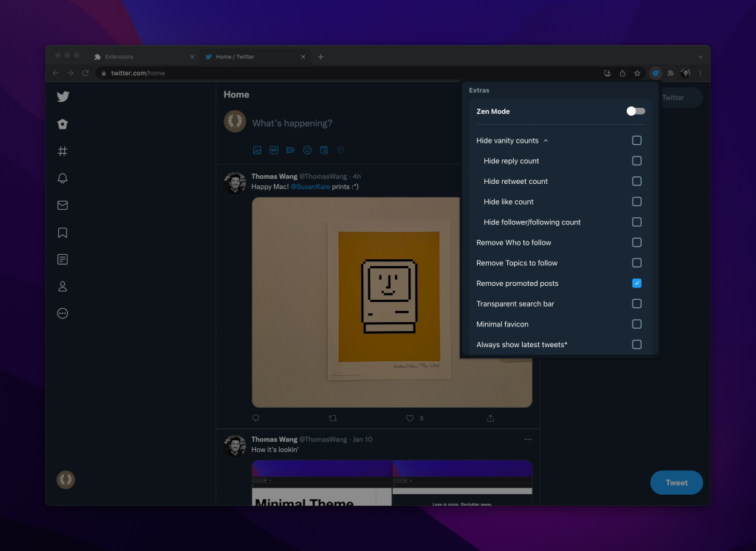Click the Twitter bird logo in the sidebar
Image resolution: width=756 pixels, height=551 pixels.
63,97
